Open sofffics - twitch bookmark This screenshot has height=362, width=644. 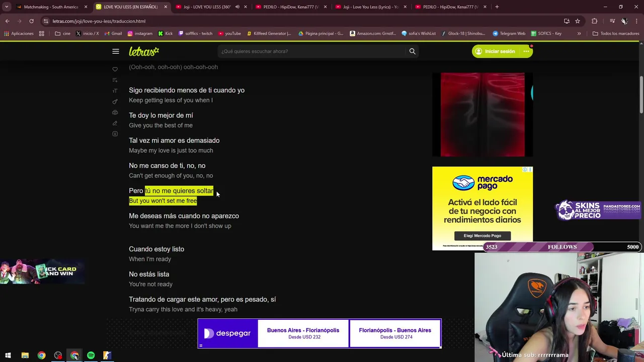[x=195, y=34]
